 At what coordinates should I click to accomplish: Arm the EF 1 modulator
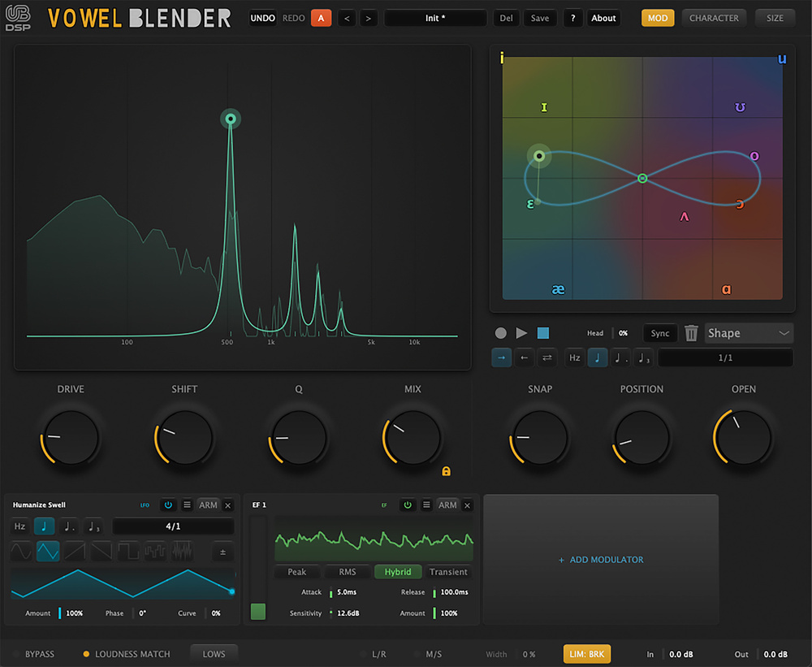(x=447, y=505)
